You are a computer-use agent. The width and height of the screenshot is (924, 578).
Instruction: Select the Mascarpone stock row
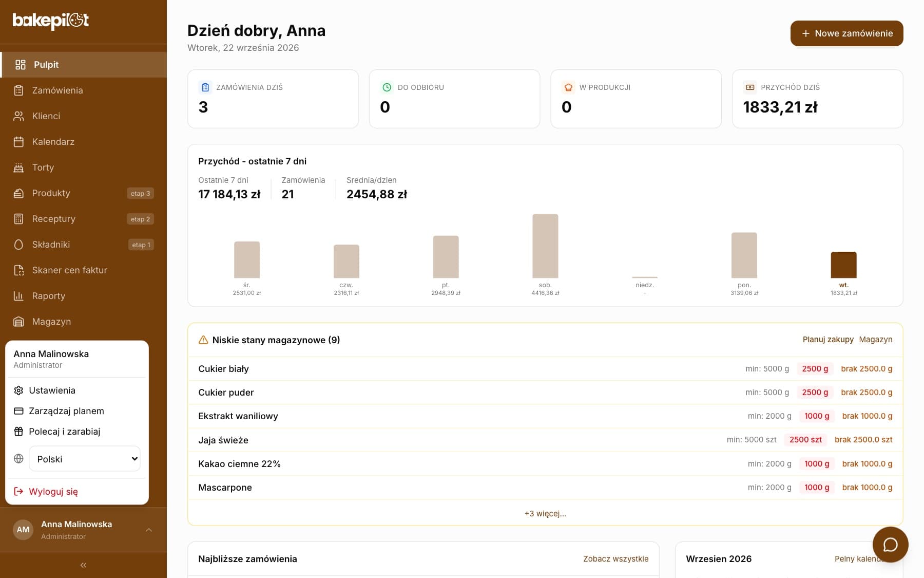pyautogui.click(x=545, y=488)
